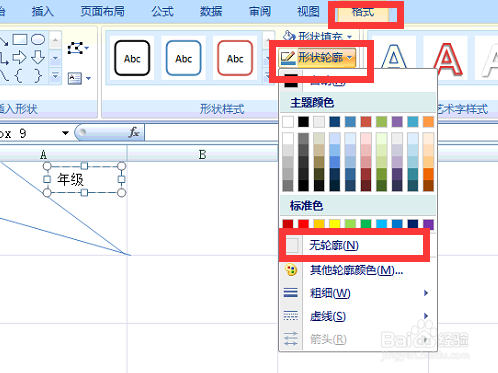Pick purple standard color swatch

pos(428,224)
